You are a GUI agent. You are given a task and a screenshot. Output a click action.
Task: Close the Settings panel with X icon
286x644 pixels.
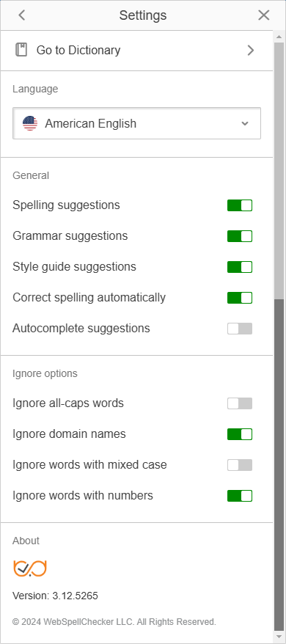(x=264, y=15)
